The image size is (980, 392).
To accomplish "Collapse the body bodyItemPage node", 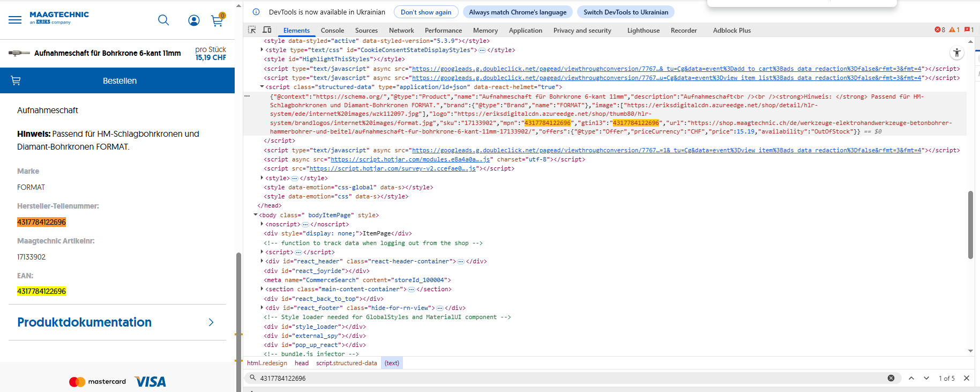I will tap(256, 215).
